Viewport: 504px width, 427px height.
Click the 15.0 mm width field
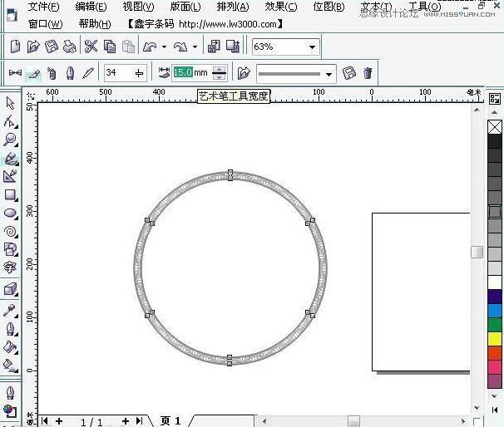(191, 72)
